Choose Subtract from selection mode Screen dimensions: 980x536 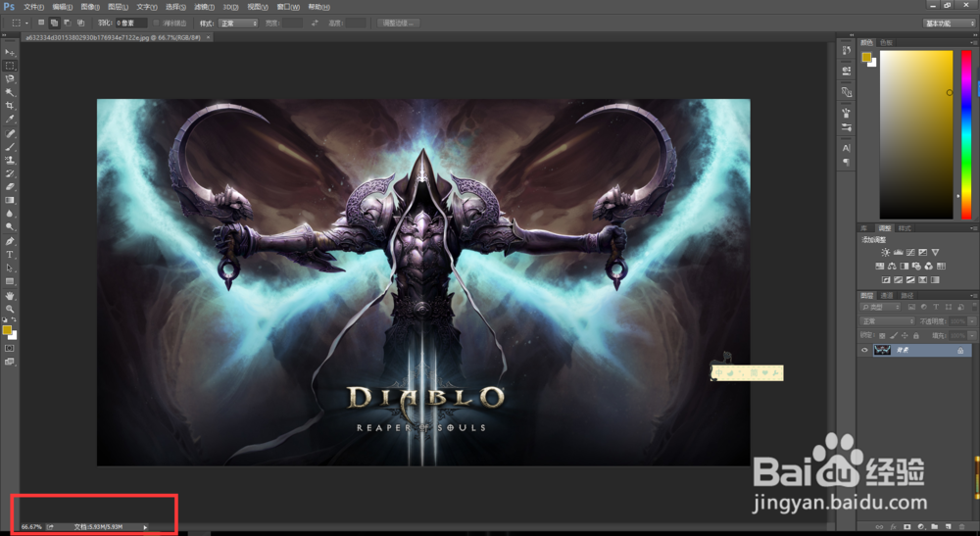[x=68, y=23]
